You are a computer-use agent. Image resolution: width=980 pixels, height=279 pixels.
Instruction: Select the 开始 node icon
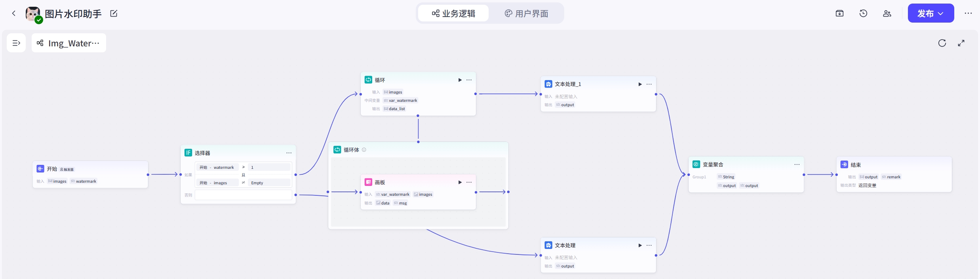click(40, 169)
